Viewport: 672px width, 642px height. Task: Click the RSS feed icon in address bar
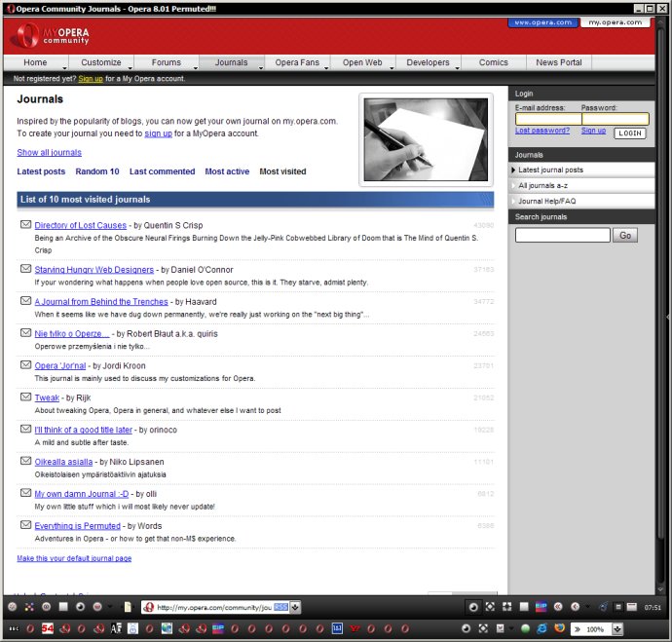(280, 607)
